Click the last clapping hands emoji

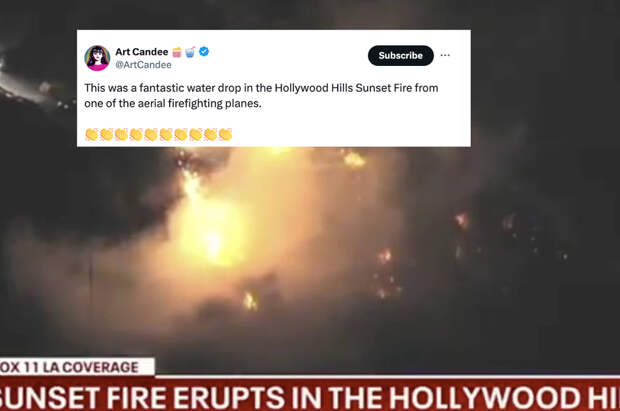(225, 134)
